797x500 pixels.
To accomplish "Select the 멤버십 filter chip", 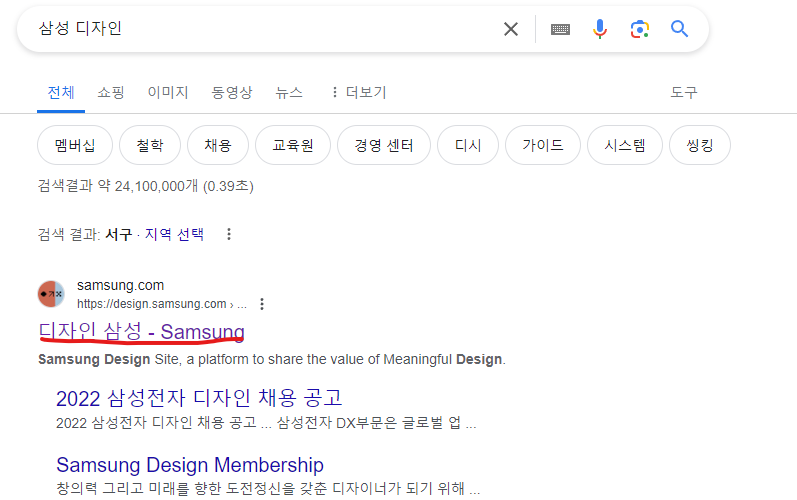I will pyautogui.click(x=75, y=145).
